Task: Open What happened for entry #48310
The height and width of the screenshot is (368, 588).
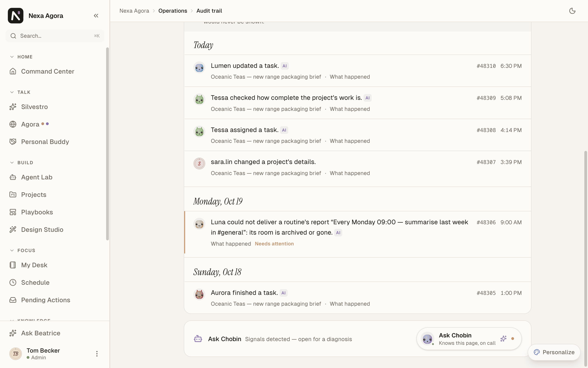Action: tap(350, 77)
